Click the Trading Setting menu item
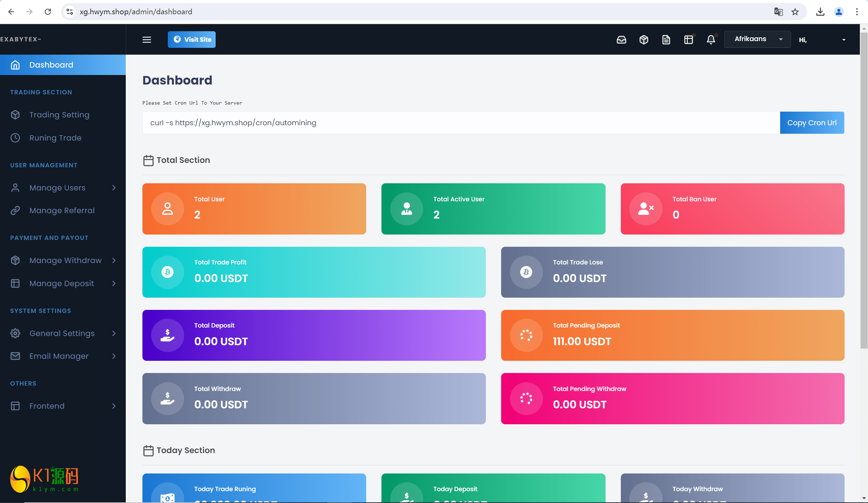Screen dimensions: 868x503 59,114
